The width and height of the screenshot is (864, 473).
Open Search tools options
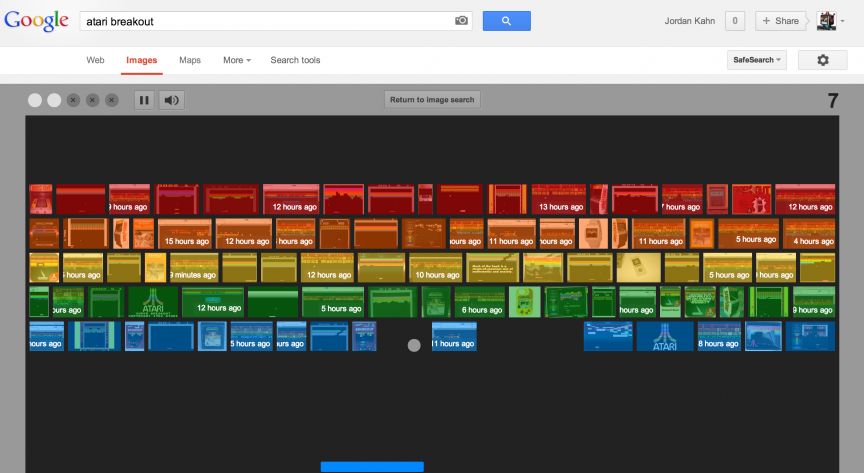295,60
